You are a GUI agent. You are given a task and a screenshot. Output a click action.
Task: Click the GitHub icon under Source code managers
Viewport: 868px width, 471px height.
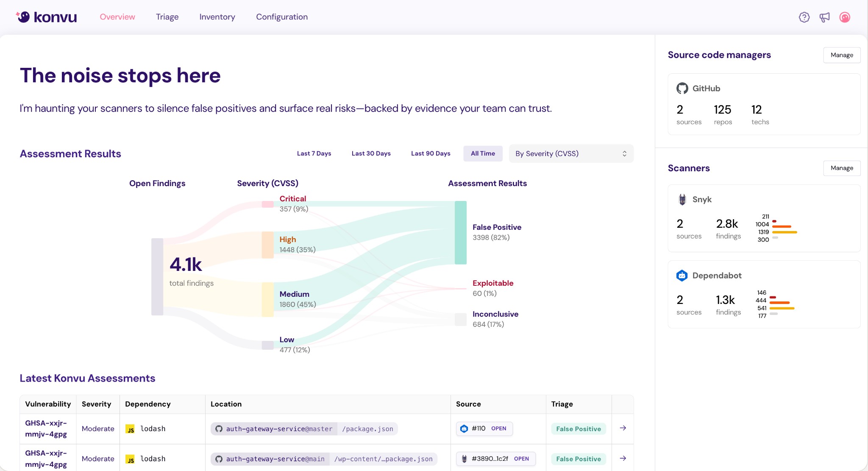pyautogui.click(x=682, y=88)
